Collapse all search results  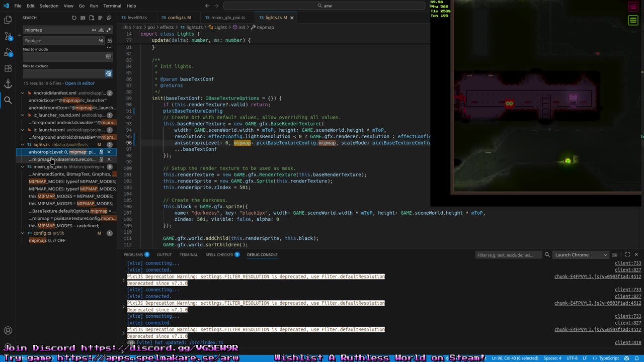(x=109, y=18)
